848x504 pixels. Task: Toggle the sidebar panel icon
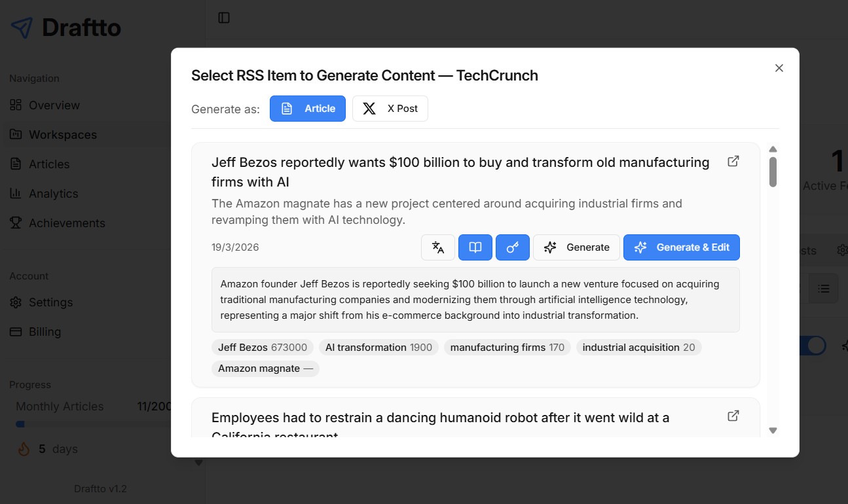224,18
